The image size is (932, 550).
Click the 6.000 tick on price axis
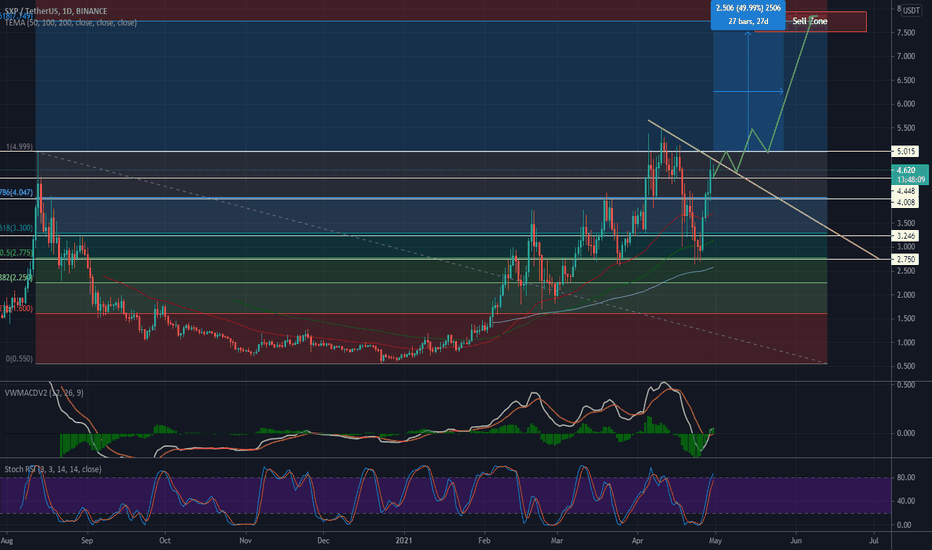(906, 104)
